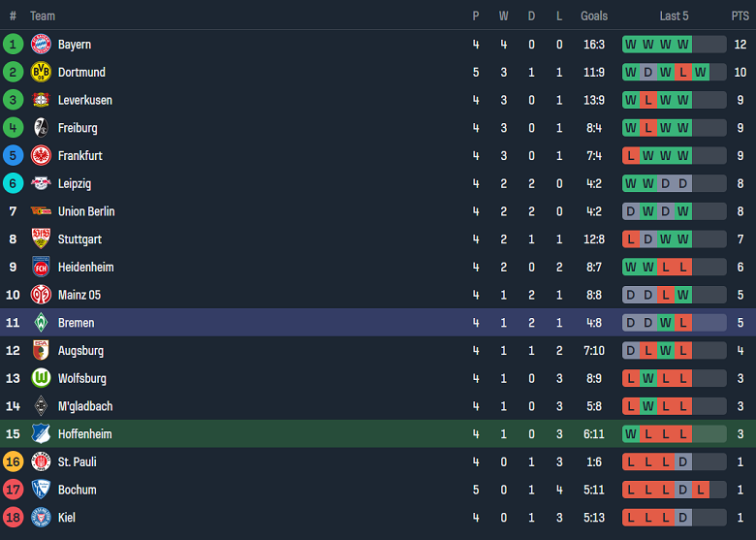The width and height of the screenshot is (756, 540).
Task: Click the Frankfurt eagle crest
Action: 41,155
